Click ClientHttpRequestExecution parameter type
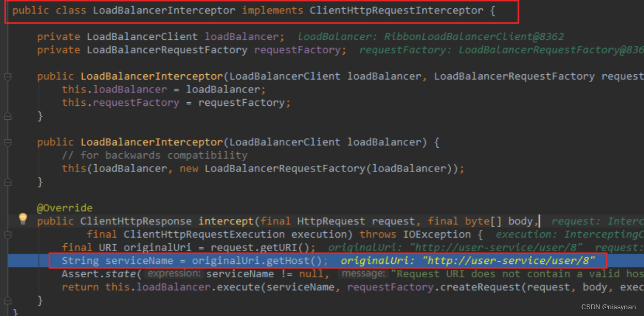Screen dimensions: 644x316 coord(204,234)
